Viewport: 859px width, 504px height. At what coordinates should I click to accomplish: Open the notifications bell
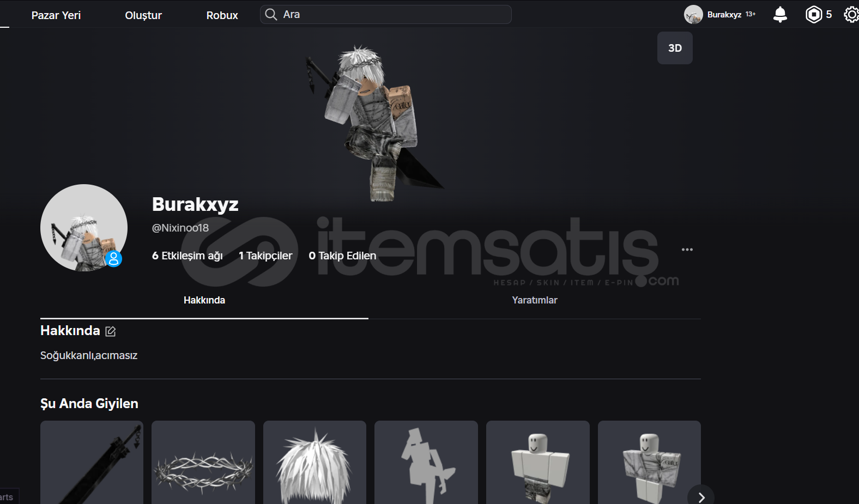click(780, 15)
